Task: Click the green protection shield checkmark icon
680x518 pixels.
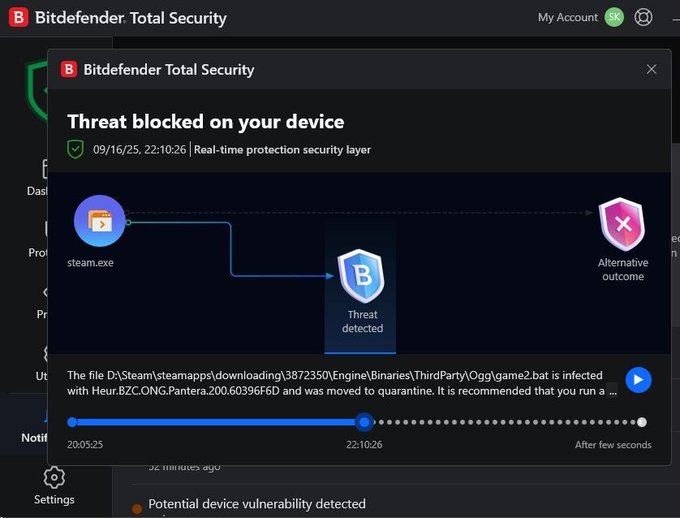Action: pos(75,149)
